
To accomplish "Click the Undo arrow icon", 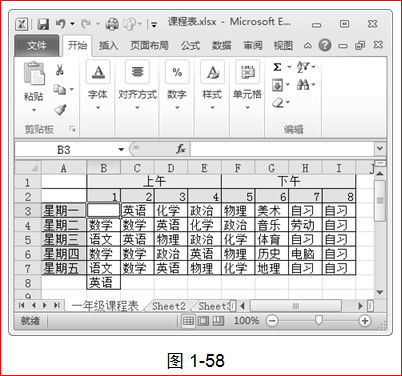I will [61, 24].
